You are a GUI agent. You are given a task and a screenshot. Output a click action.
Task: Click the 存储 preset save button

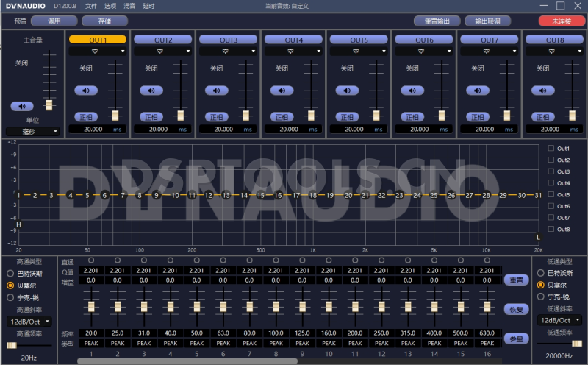coord(104,21)
